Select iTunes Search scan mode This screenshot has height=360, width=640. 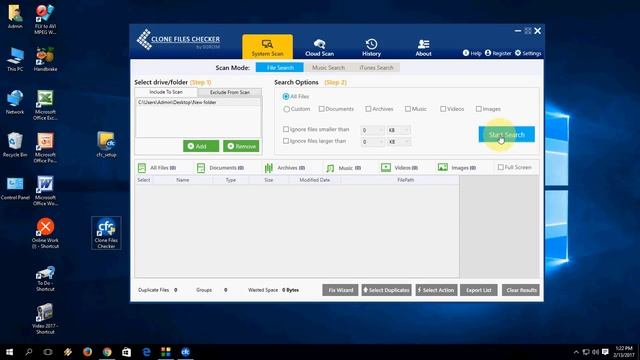pos(376,68)
